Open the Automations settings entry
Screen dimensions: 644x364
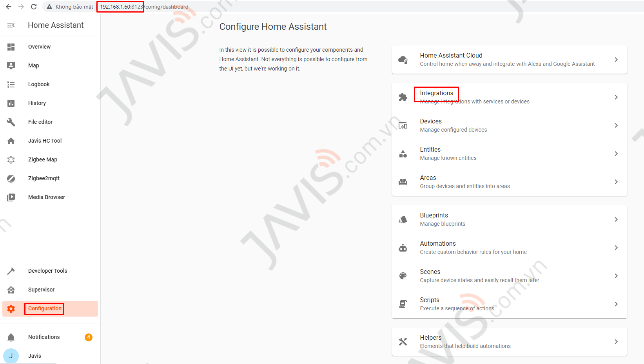510,248
